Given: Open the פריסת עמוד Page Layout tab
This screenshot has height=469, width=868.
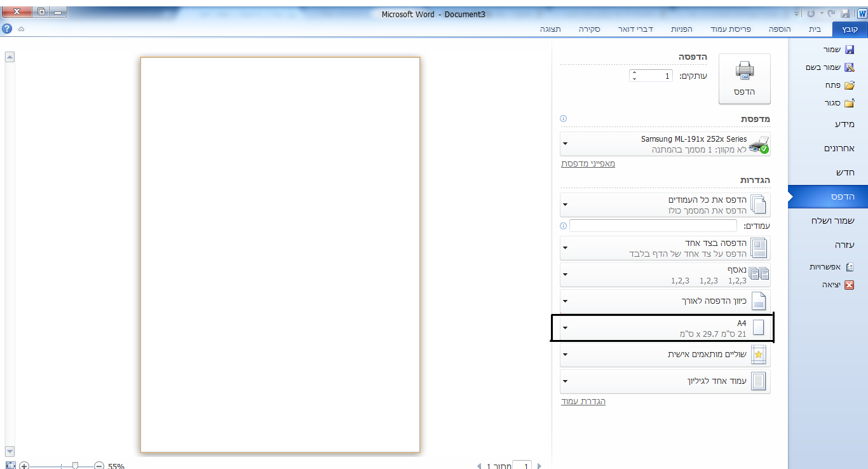Looking at the screenshot, I should (x=729, y=29).
